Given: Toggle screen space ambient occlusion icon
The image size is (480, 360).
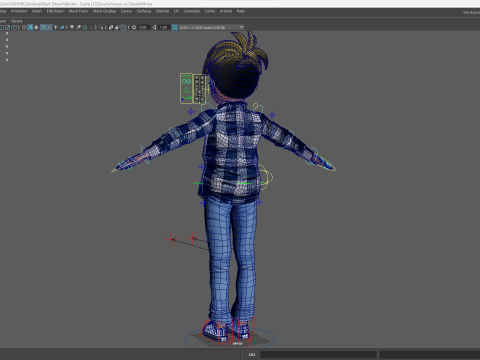Looking at the screenshot, I should 72,27.
